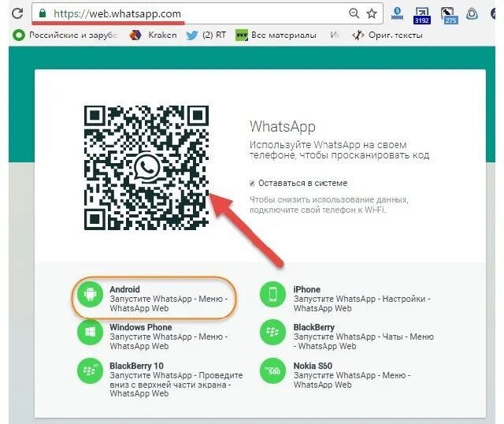The width and height of the screenshot is (504, 424).
Task: Click the green BlackBerry icon
Action: [273, 332]
